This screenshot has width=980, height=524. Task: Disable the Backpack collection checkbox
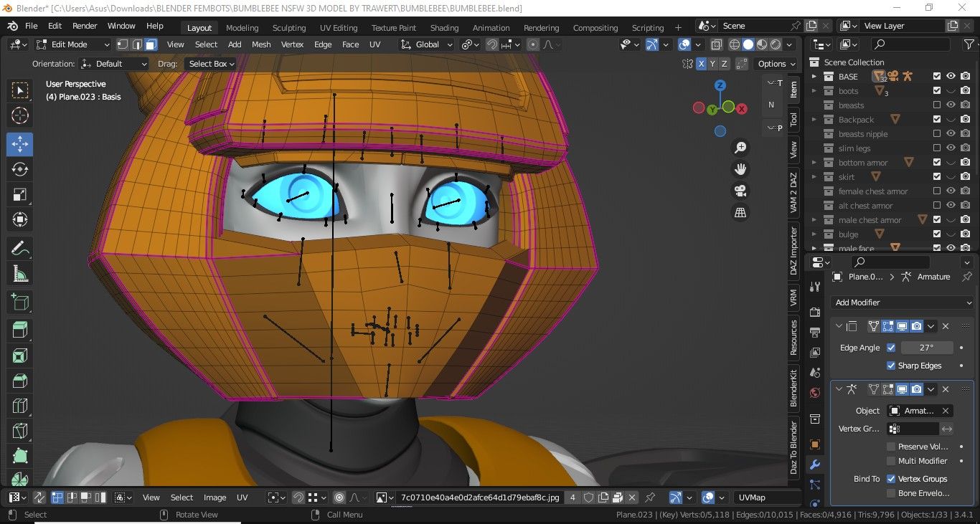(x=936, y=120)
